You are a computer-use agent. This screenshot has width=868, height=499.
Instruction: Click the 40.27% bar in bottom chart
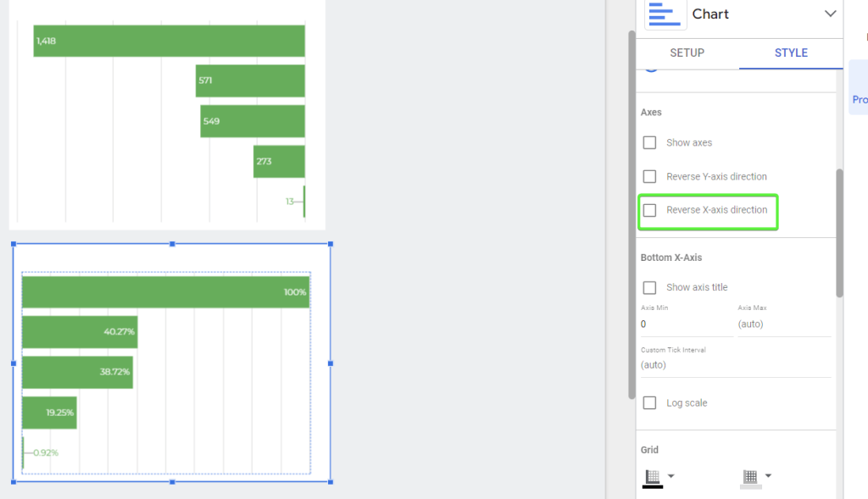coord(80,332)
